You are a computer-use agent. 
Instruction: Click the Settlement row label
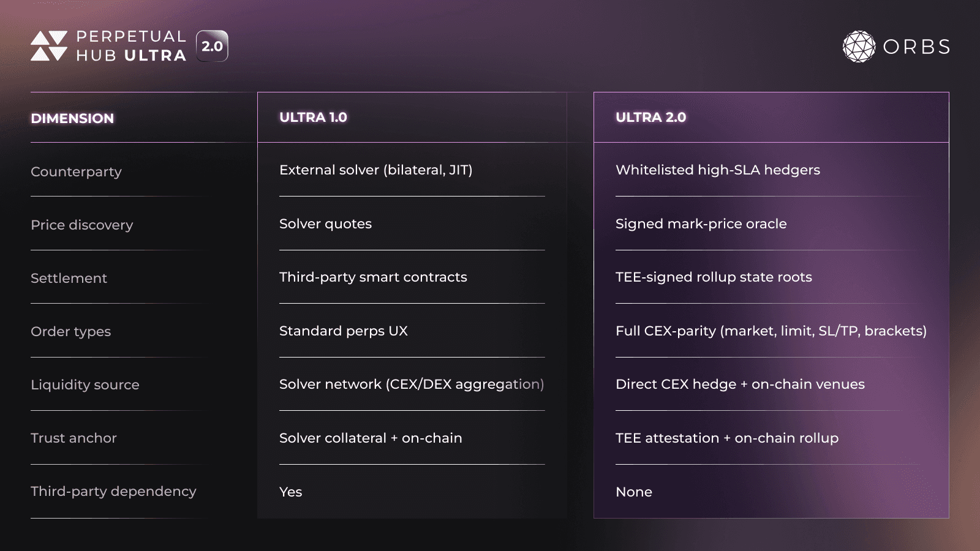click(69, 278)
